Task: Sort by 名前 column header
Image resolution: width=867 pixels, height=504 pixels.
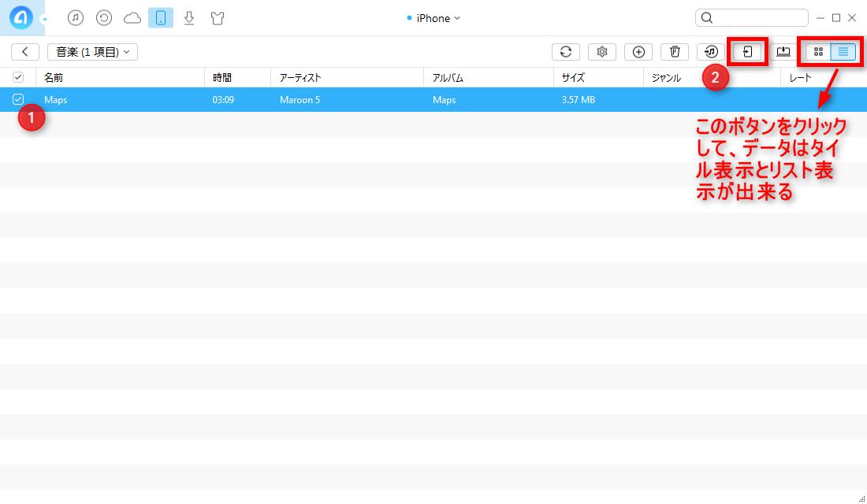Action: tap(120, 78)
